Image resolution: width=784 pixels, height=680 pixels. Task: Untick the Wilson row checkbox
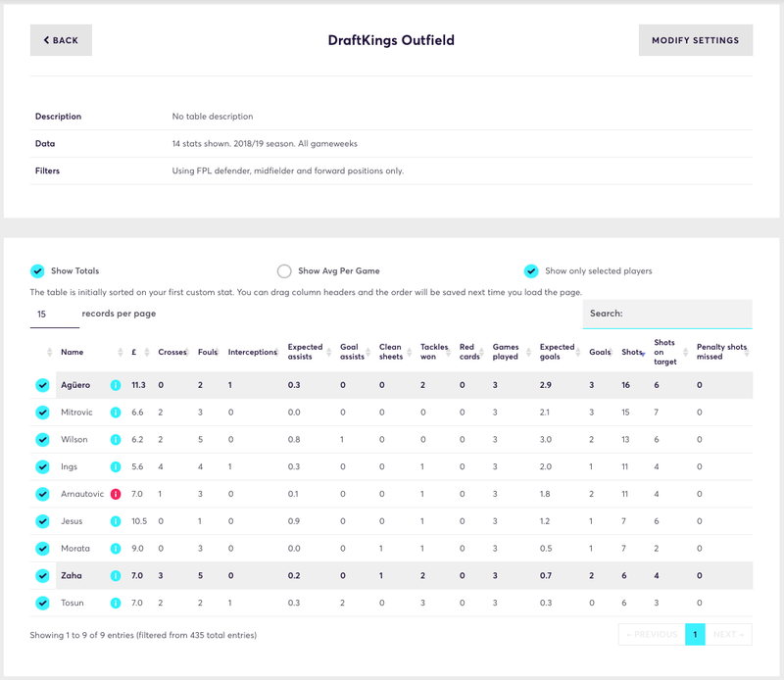tap(42, 440)
